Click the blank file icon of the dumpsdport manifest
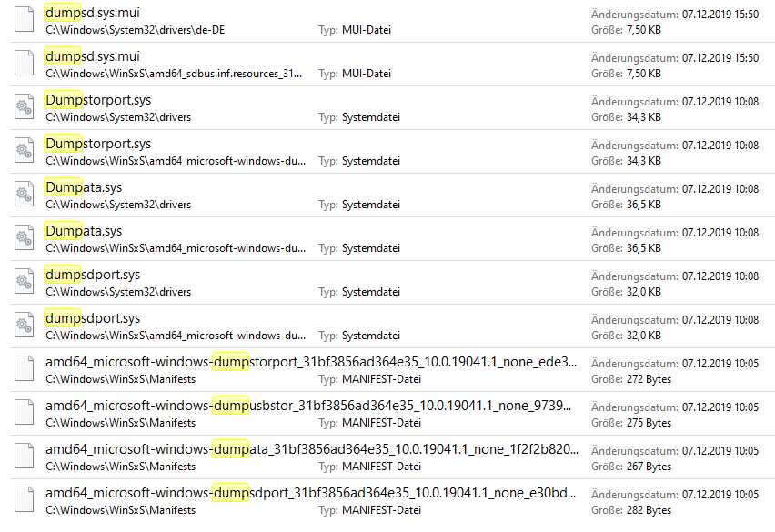Image resolution: width=775 pixels, height=532 pixels. pos(25,499)
